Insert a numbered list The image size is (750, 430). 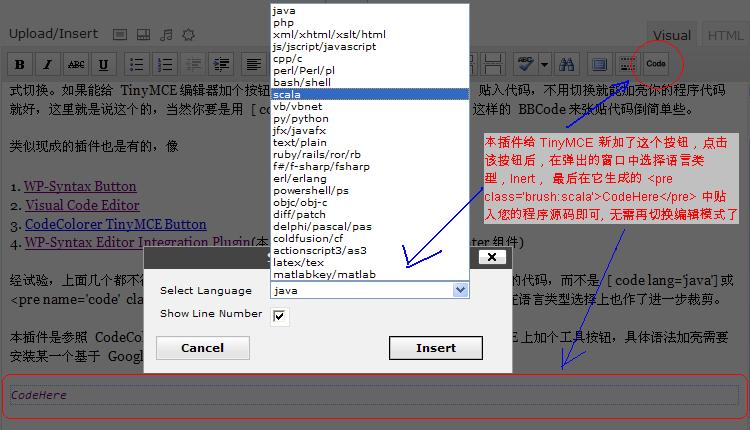[164, 65]
